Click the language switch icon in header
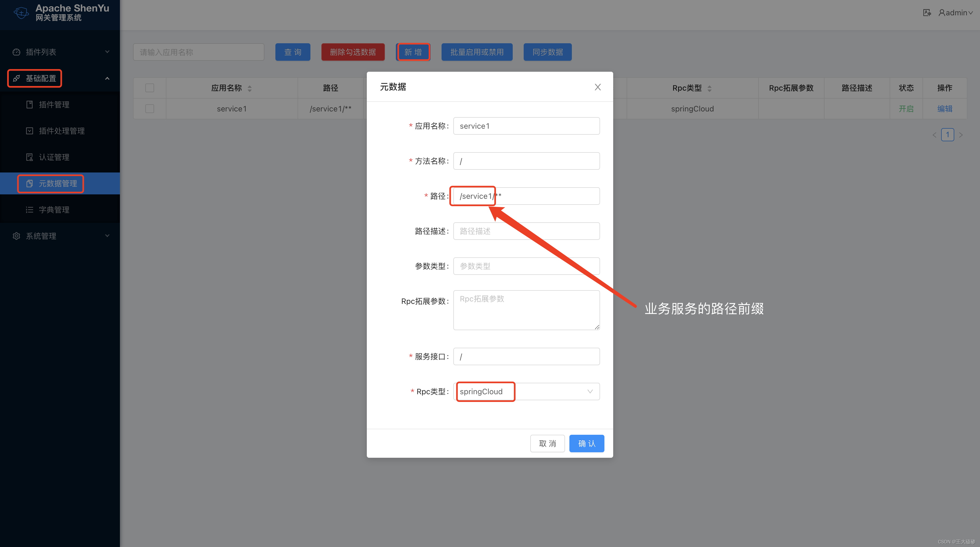This screenshot has height=547, width=980. point(927,13)
